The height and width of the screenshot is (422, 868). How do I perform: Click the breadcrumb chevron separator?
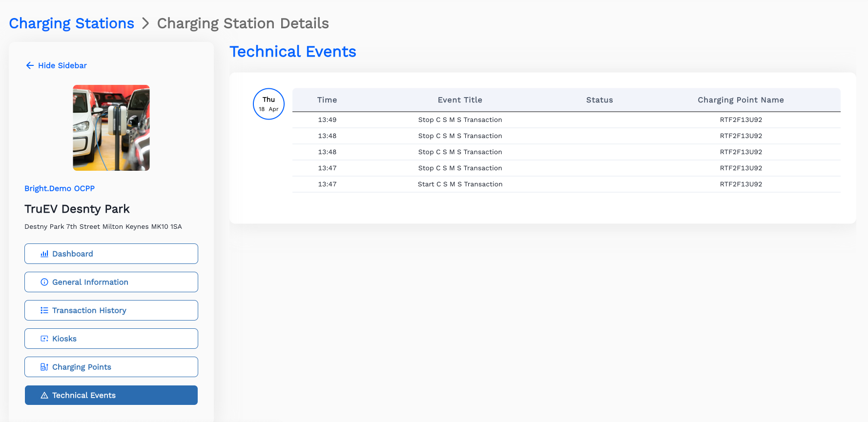(x=145, y=23)
